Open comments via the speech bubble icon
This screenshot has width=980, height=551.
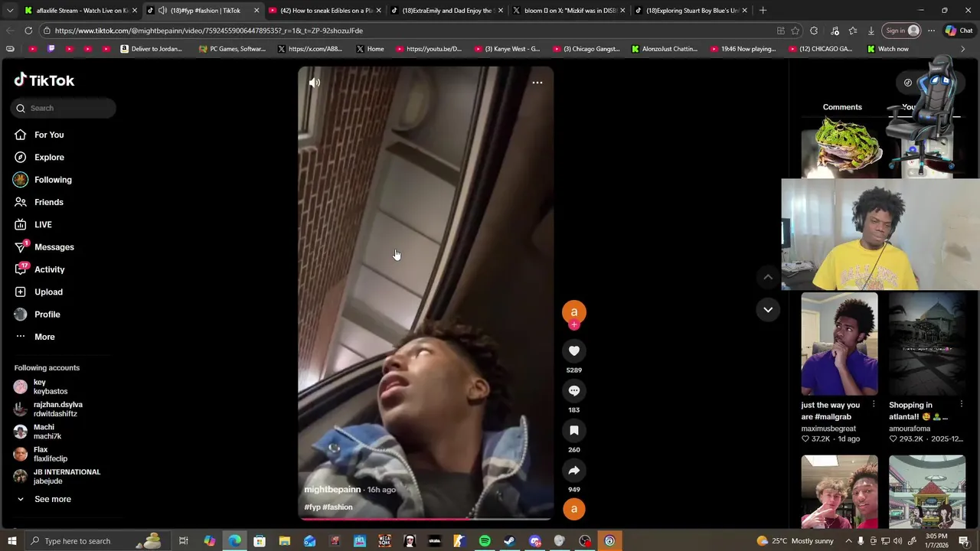tap(574, 390)
